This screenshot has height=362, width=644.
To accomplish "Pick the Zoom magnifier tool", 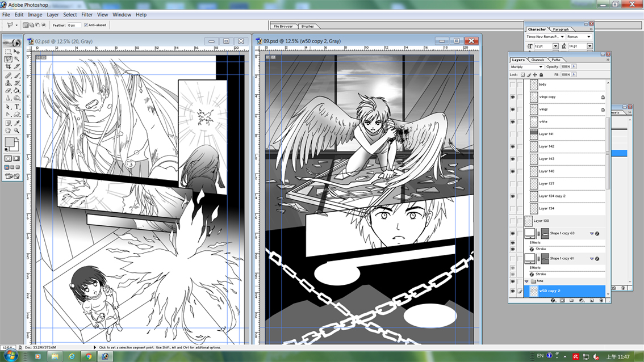I will click(x=17, y=131).
